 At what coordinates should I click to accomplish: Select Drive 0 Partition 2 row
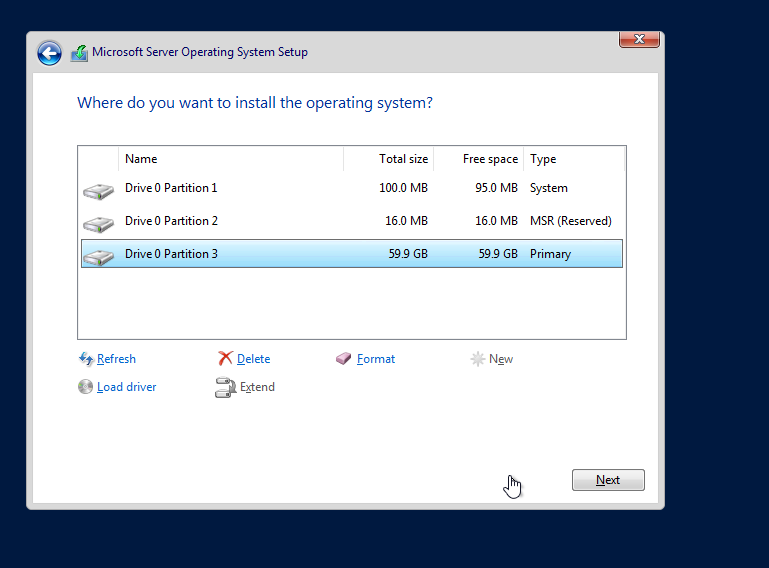click(x=352, y=221)
